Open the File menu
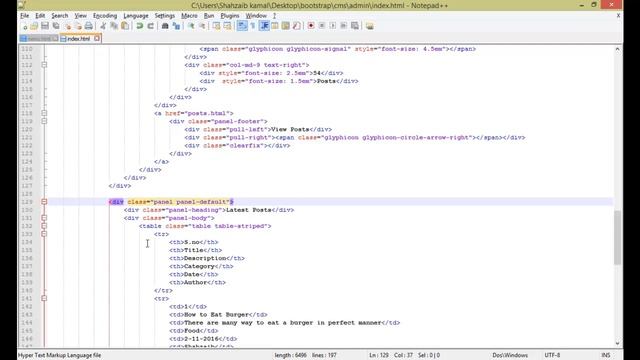Viewport: 640px width, 360px height. click(24, 16)
